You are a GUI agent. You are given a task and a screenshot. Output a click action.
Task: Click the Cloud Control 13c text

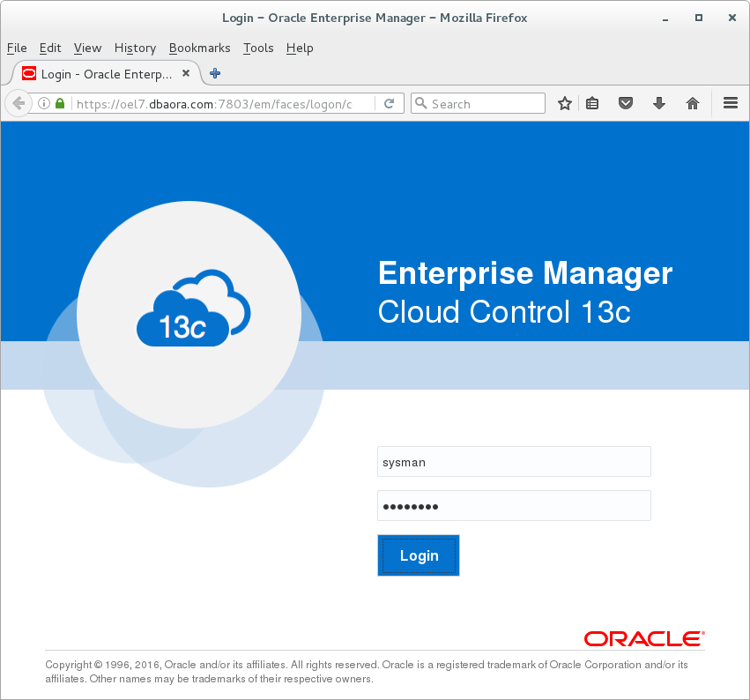pyautogui.click(x=505, y=312)
